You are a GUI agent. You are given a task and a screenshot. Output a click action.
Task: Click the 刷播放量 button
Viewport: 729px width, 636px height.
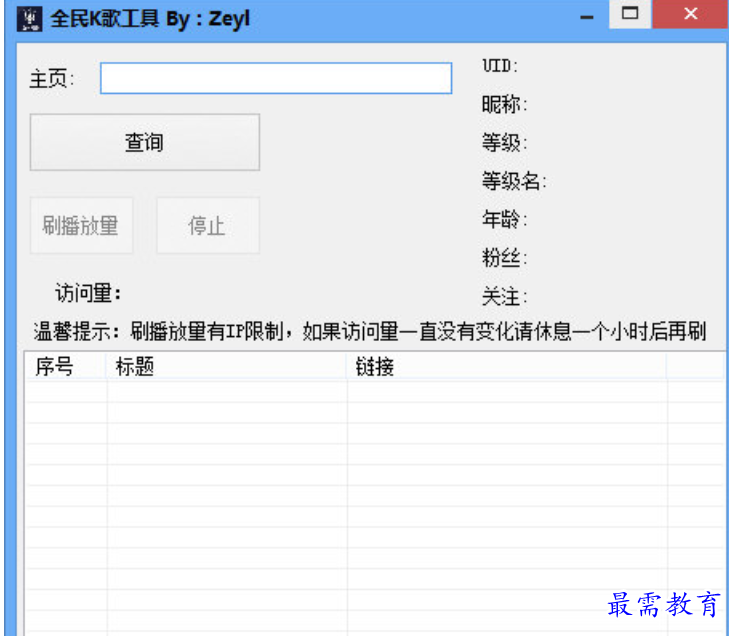tap(81, 225)
